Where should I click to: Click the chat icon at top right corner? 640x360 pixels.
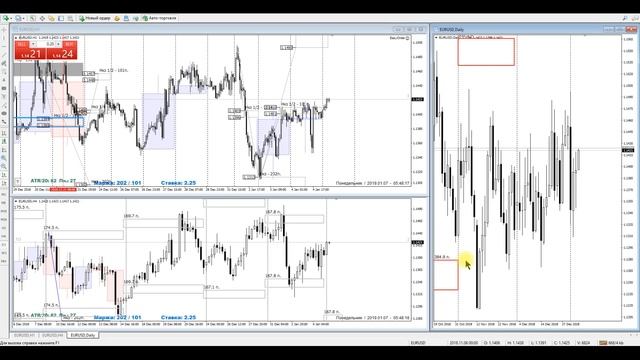(635, 18)
